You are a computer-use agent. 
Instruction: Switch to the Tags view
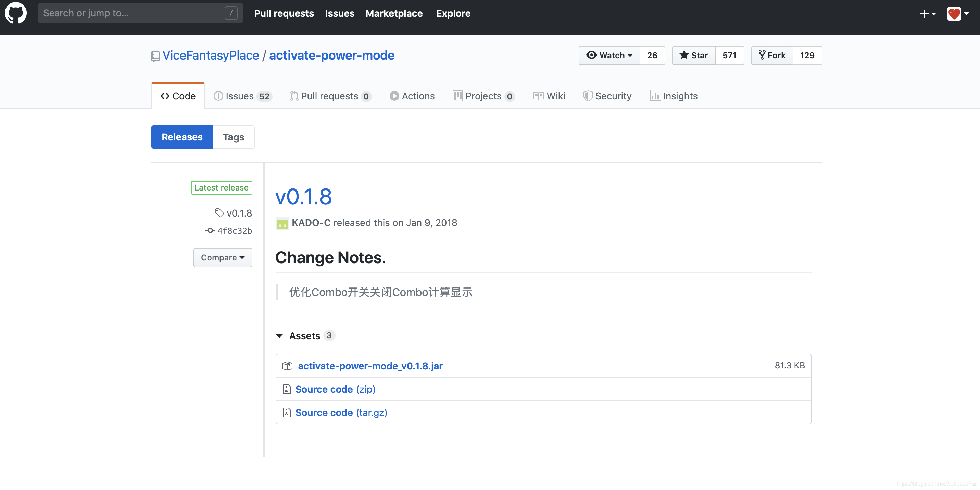pyautogui.click(x=234, y=137)
